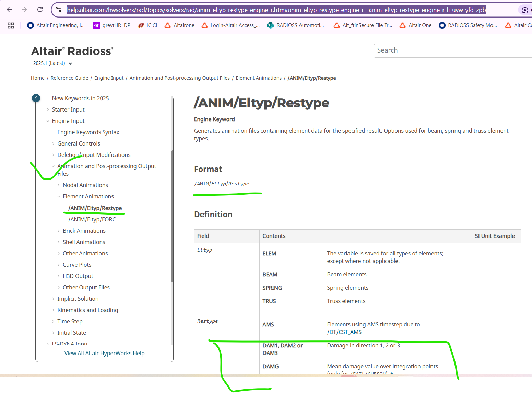This screenshot has width=532, height=393.
Task: Expand Shell Animations chevron
Action: pyautogui.click(x=59, y=242)
